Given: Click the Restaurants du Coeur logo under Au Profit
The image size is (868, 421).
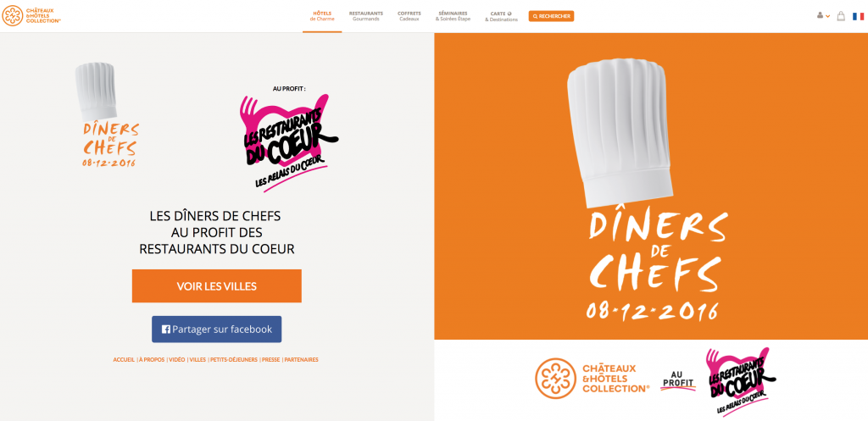Looking at the screenshot, I should click(x=288, y=142).
